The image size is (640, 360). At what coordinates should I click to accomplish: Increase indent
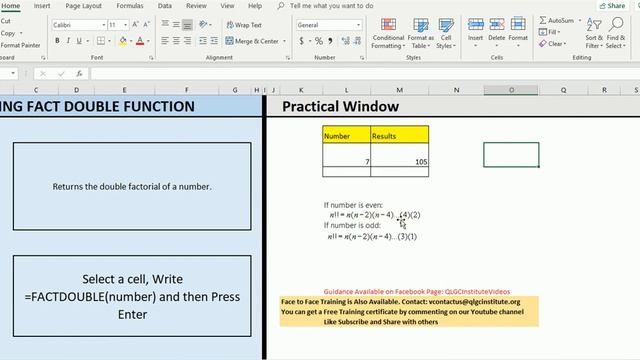(214, 41)
